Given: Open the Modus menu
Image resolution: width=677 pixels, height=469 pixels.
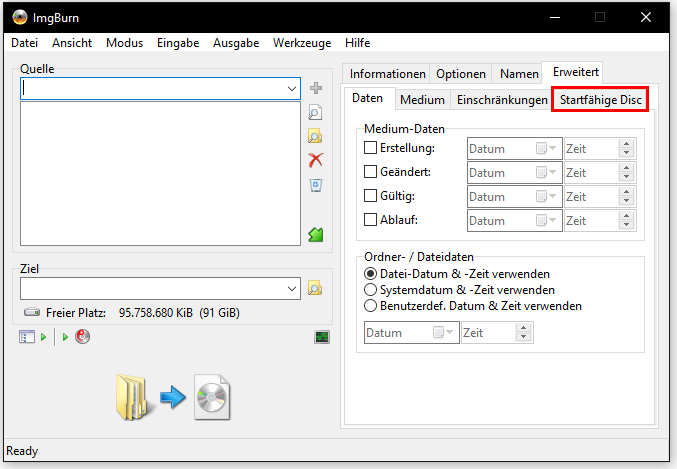Looking at the screenshot, I should [x=124, y=43].
